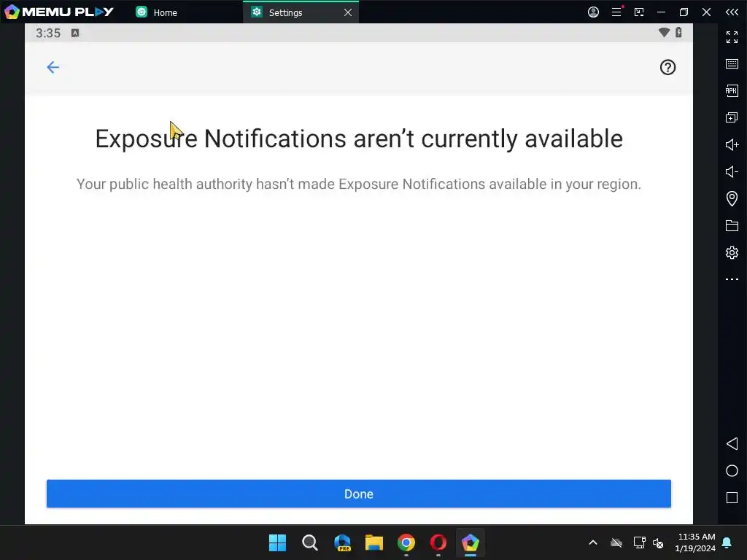Viewport: 747px width, 560px height.
Task: Click the mini window mode icon
Action: pyautogui.click(x=639, y=12)
